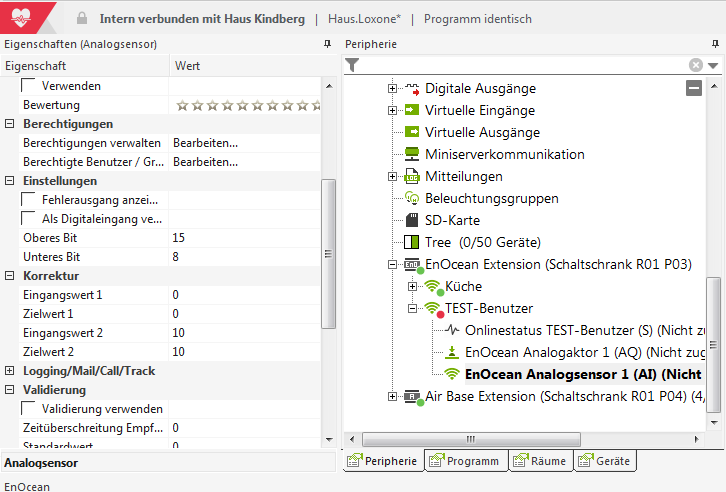Expand the Küche tree node
726x492 pixels.
coord(412,286)
